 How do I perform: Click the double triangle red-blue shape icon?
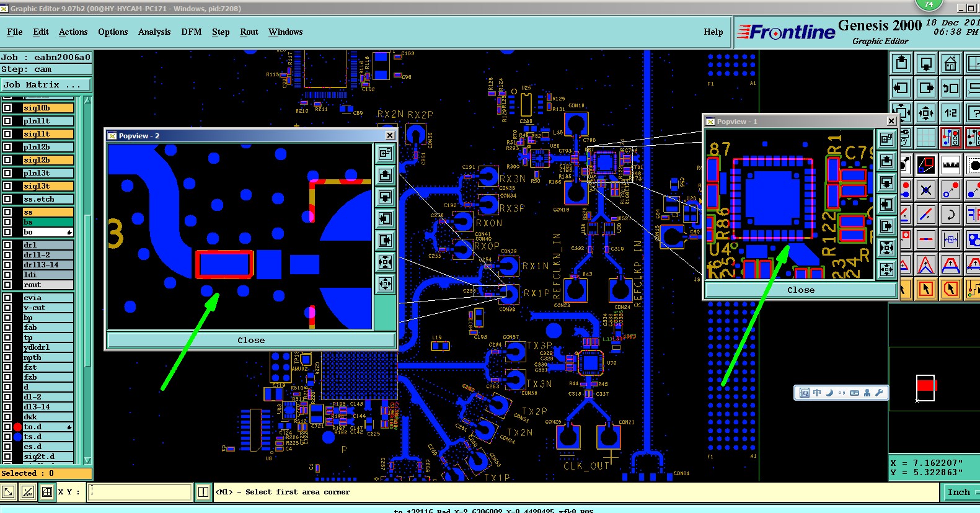click(926, 265)
